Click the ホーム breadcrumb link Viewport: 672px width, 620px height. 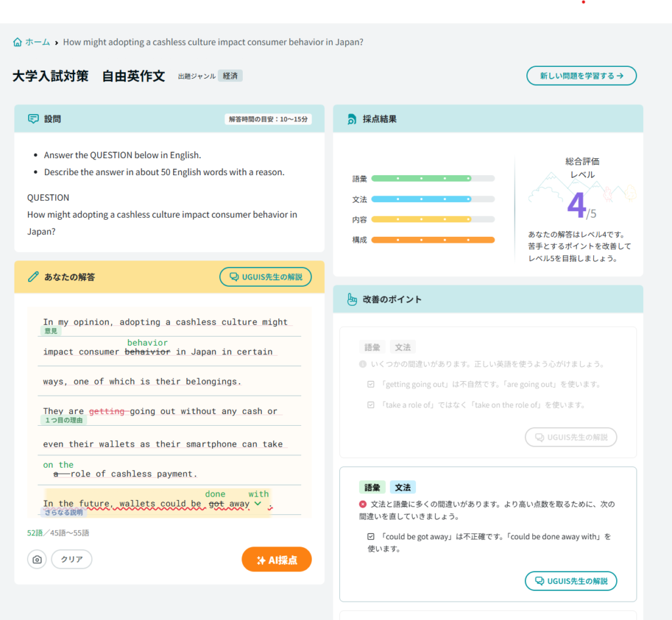tap(37, 42)
